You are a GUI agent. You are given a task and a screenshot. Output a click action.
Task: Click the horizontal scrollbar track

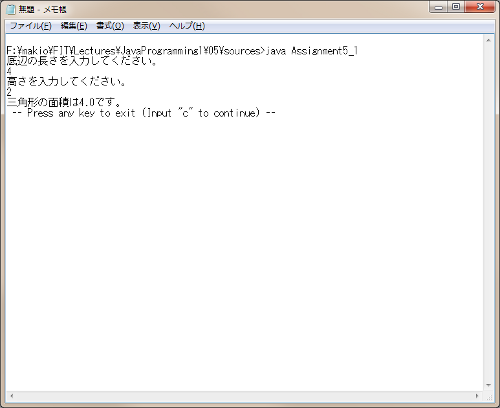point(245,396)
